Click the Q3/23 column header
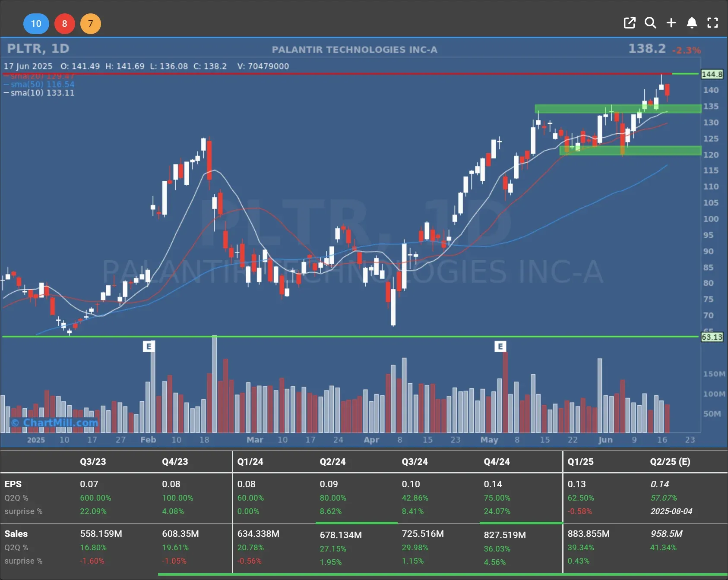This screenshot has height=580, width=728. [93, 461]
